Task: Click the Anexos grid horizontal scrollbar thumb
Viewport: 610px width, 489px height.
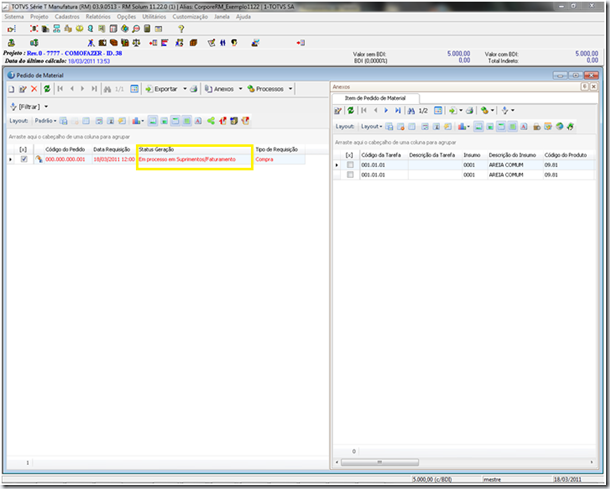Action: [x=380, y=462]
